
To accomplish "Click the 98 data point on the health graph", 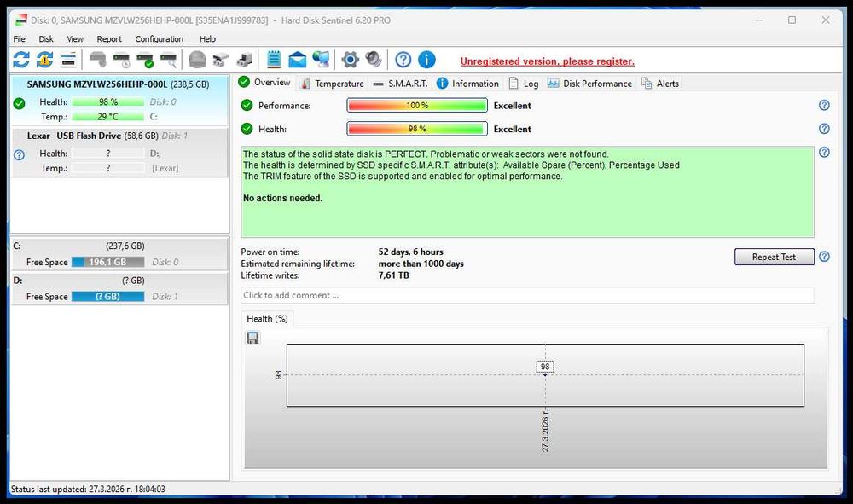I will point(545,374).
